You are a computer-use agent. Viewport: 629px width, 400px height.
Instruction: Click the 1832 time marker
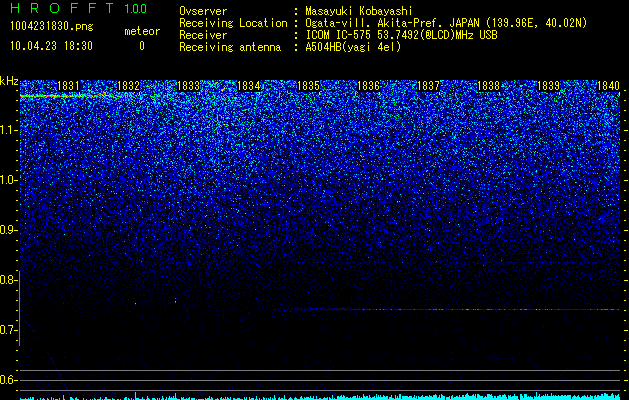[128, 86]
